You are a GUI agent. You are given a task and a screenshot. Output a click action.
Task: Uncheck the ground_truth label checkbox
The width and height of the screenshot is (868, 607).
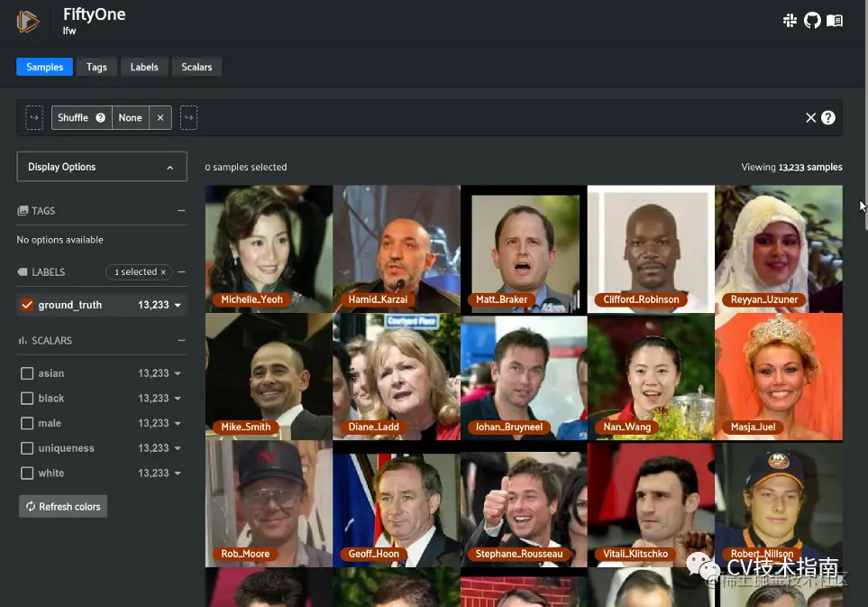(x=26, y=305)
